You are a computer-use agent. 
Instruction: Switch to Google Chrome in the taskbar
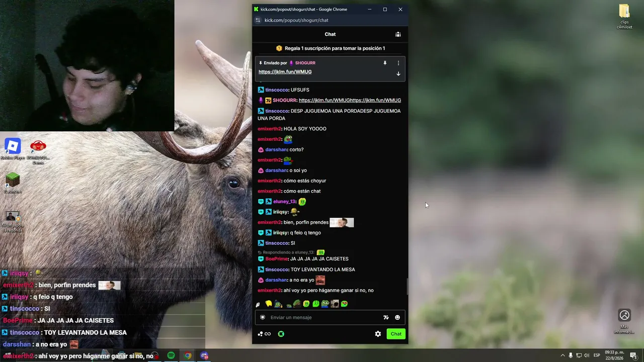tap(188, 355)
